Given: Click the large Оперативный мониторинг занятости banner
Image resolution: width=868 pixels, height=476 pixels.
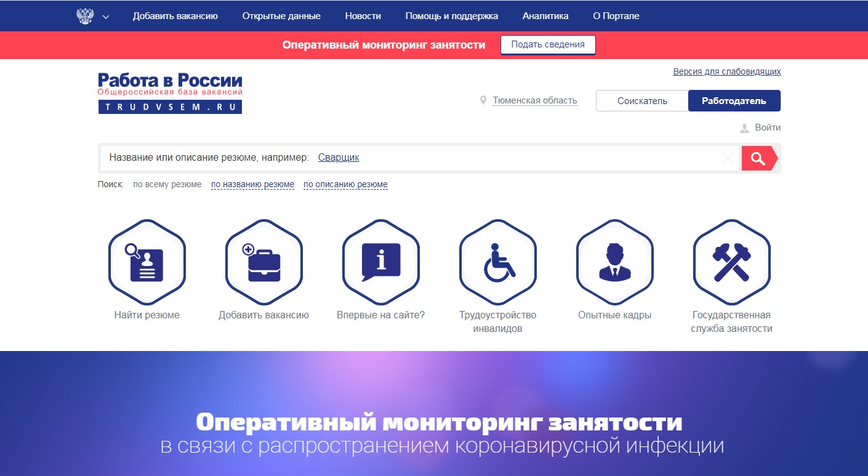Looking at the screenshot, I should (x=434, y=414).
